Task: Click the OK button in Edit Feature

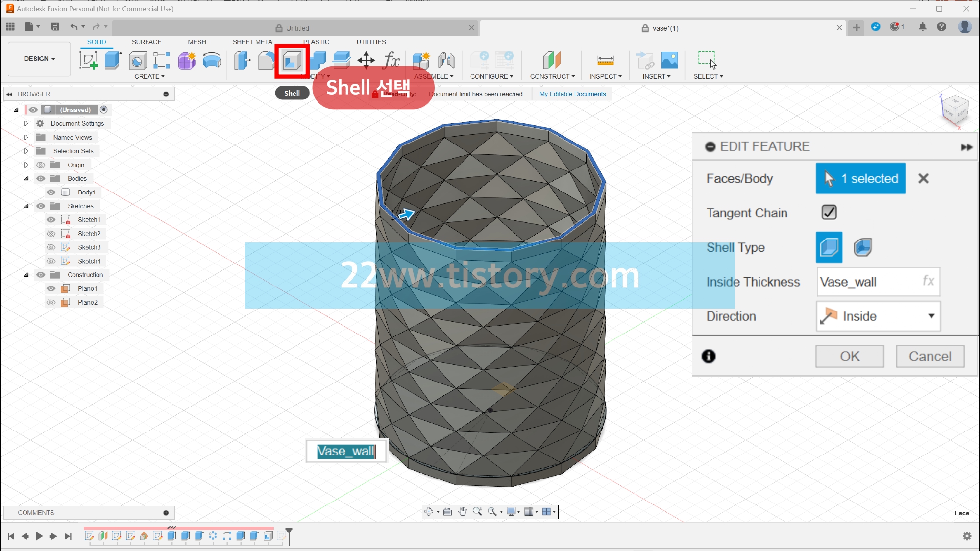Action: tap(849, 357)
